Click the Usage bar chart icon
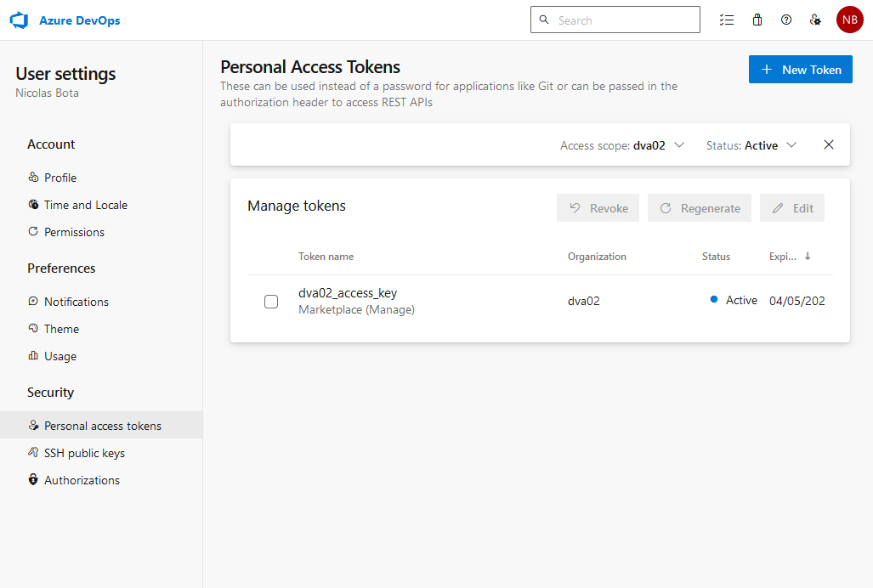Screen dimensions: 873x588 33,355
